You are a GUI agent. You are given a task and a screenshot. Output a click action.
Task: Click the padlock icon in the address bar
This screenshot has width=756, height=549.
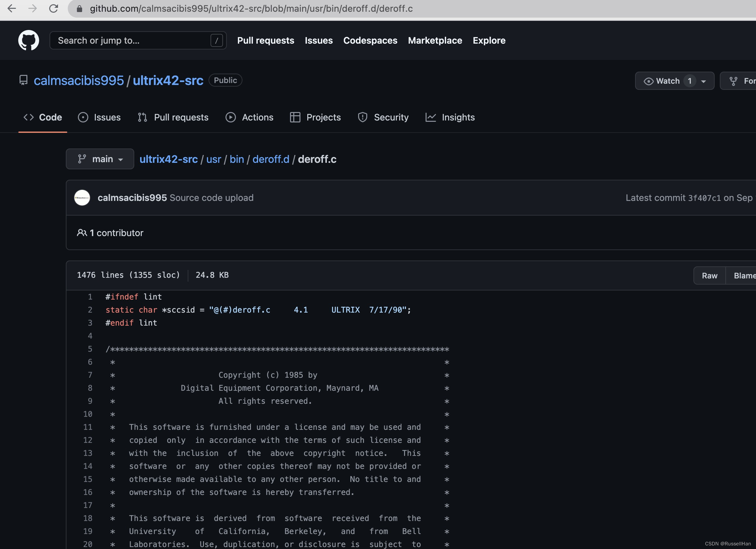(x=79, y=9)
